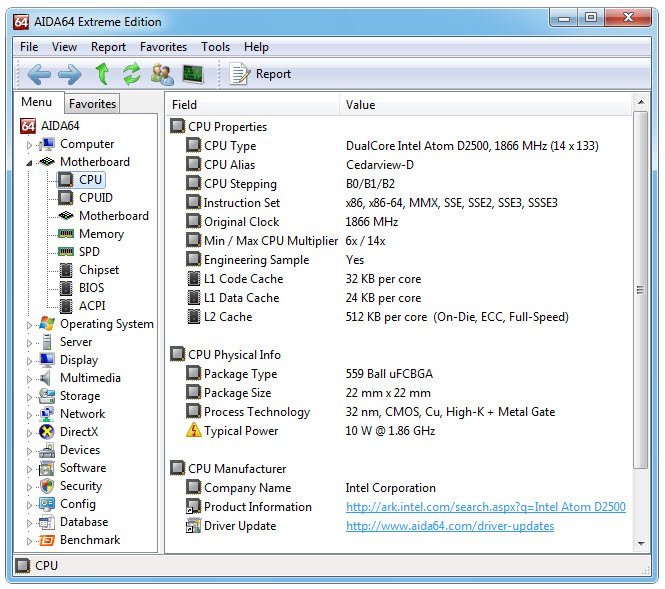The image size is (665, 589).
Task: Expand the Server node
Action: (29, 343)
